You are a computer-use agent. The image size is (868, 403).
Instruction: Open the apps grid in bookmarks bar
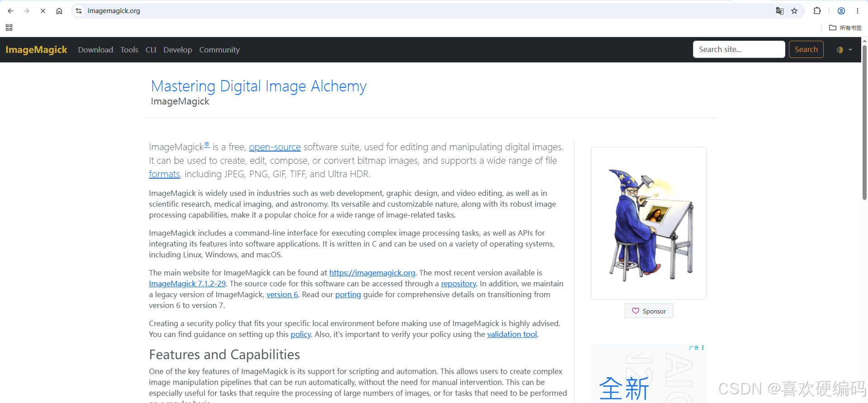click(9, 28)
